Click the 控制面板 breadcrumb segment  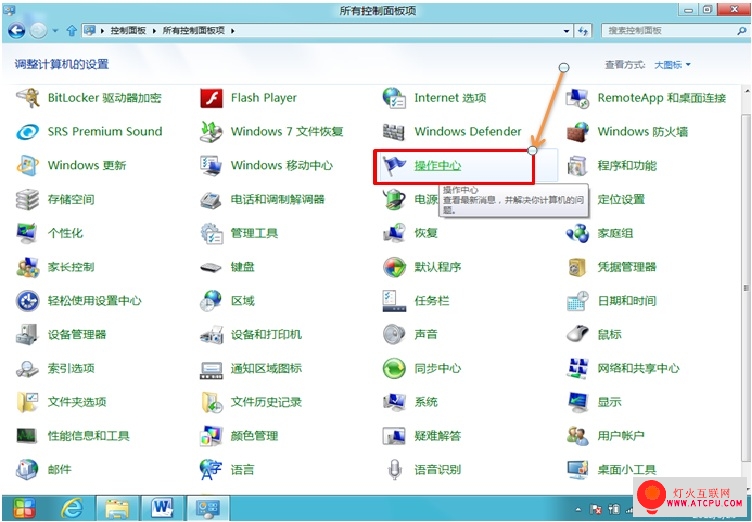coord(128,31)
